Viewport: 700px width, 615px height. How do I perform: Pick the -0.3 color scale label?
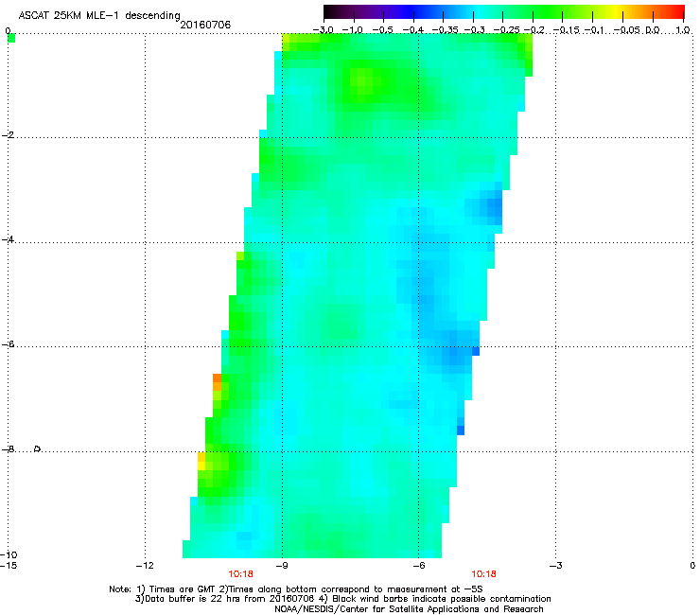point(473,30)
